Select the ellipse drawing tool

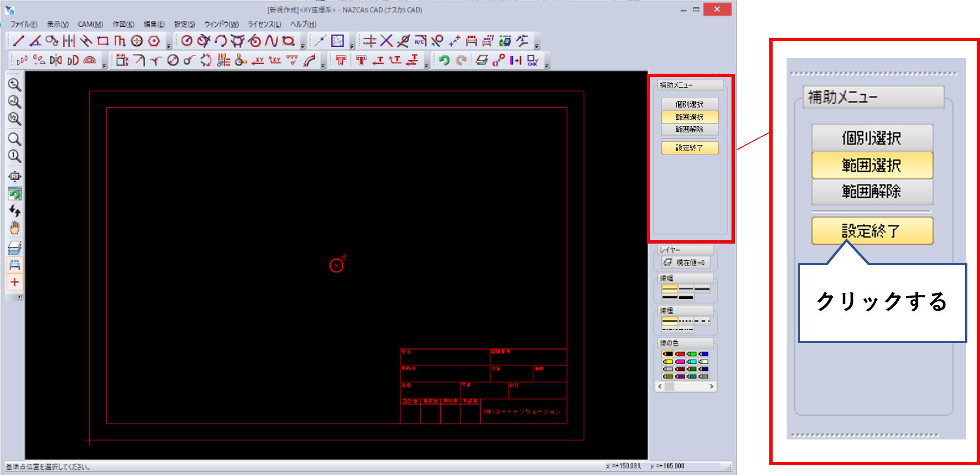(x=289, y=41)
